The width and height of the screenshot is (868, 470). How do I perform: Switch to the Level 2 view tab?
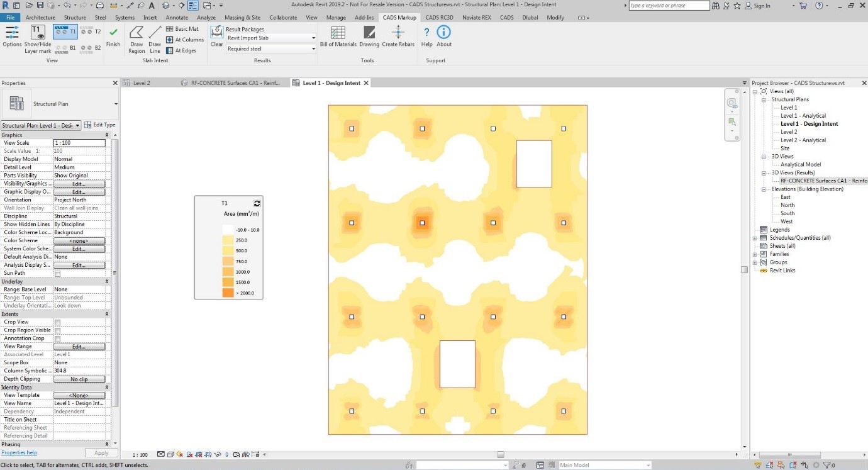[x=143, y=82]
